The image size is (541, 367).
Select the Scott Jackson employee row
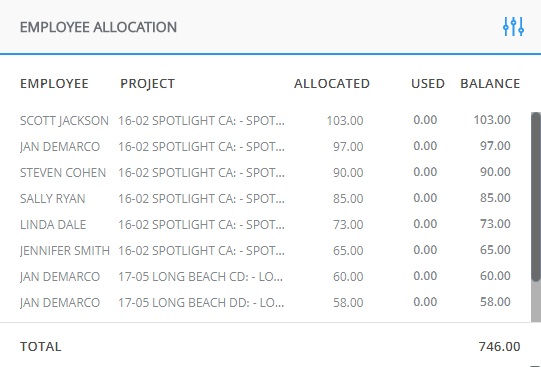pyautogui.click(x=265, y=120)
